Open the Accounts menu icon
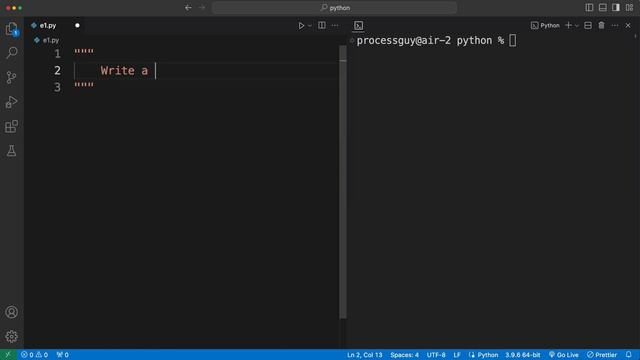 pyautogui.click(x=11, y=312)
